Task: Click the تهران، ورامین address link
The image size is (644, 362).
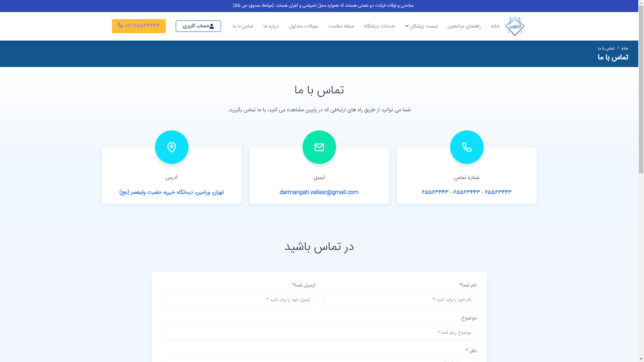Action: point(171,192)
